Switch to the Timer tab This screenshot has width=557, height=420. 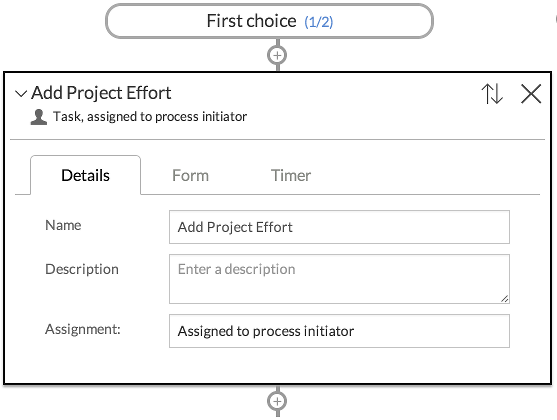click(291, 176)
